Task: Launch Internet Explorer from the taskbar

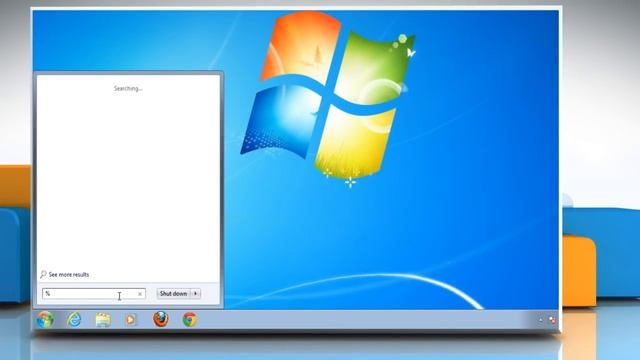Action: point(74,319)
